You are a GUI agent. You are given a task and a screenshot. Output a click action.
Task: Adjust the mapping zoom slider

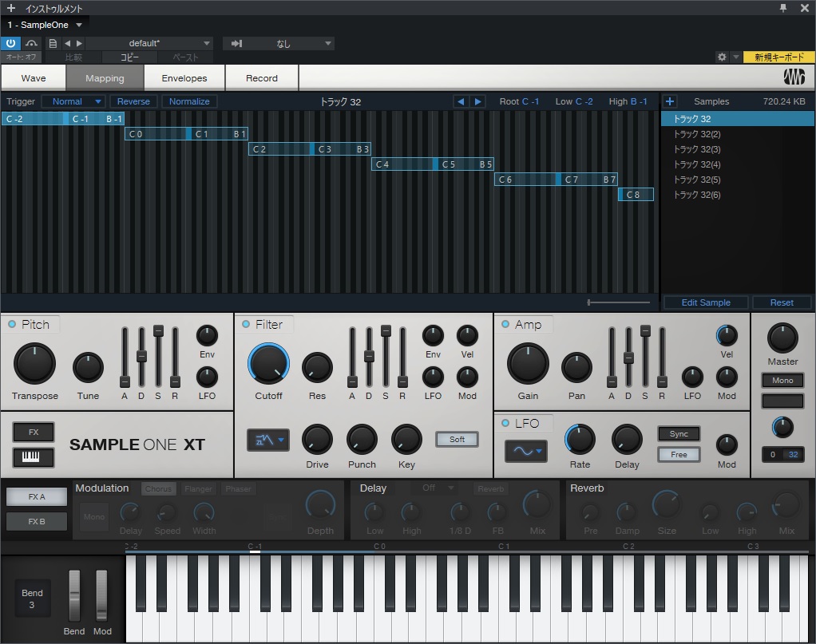click(618, 302)
